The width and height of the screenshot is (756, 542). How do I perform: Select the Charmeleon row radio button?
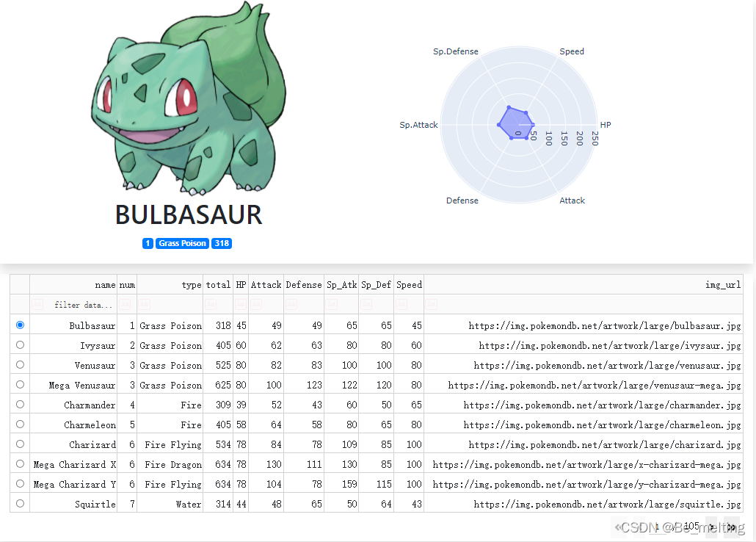[x=20, y=424]
